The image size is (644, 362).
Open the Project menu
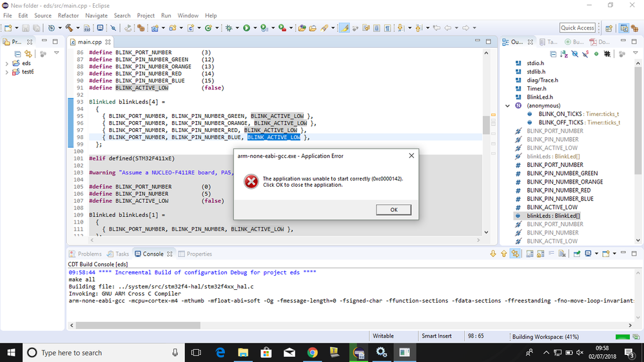click(146, 15)
